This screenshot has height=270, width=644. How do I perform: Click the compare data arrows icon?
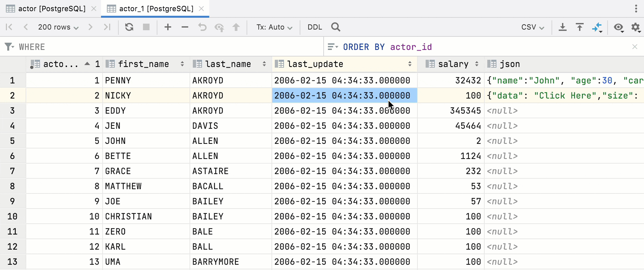pos(597,27)
